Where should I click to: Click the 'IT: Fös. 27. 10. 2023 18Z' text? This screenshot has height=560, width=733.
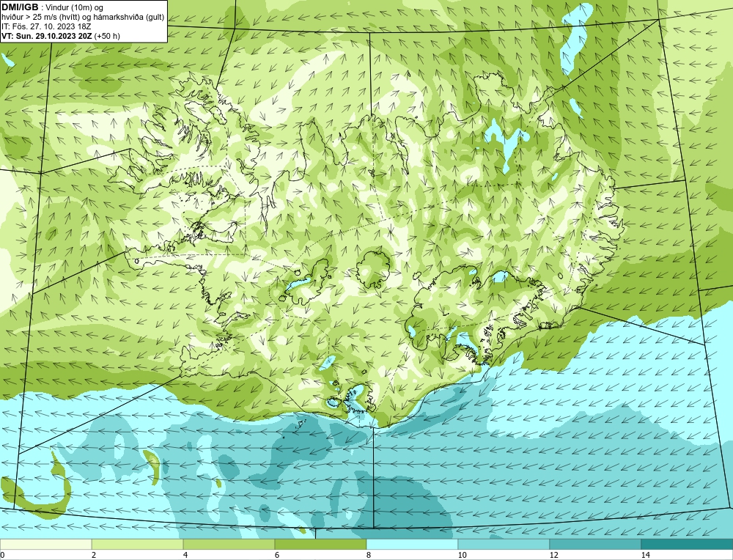[46, 26]
